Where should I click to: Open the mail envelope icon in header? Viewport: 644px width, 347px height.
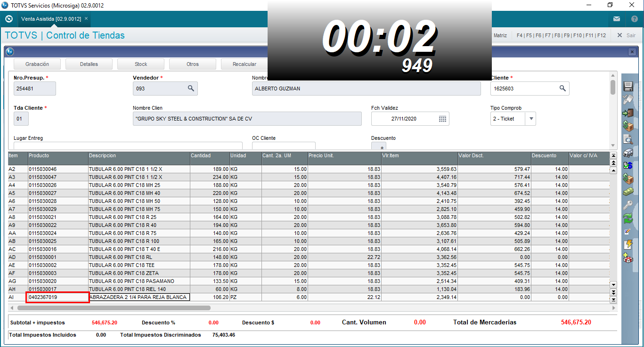pyautogui.click(x=617, y=19)
